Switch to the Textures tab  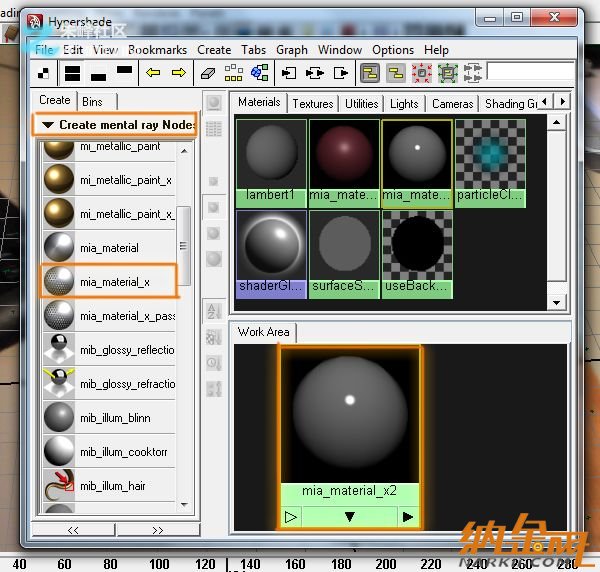[x=312, y=103]
